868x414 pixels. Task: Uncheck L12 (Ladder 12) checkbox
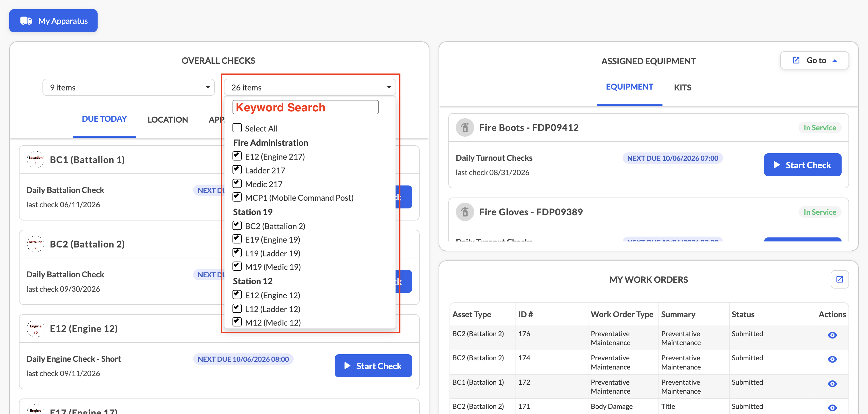(x=237, y=308)
